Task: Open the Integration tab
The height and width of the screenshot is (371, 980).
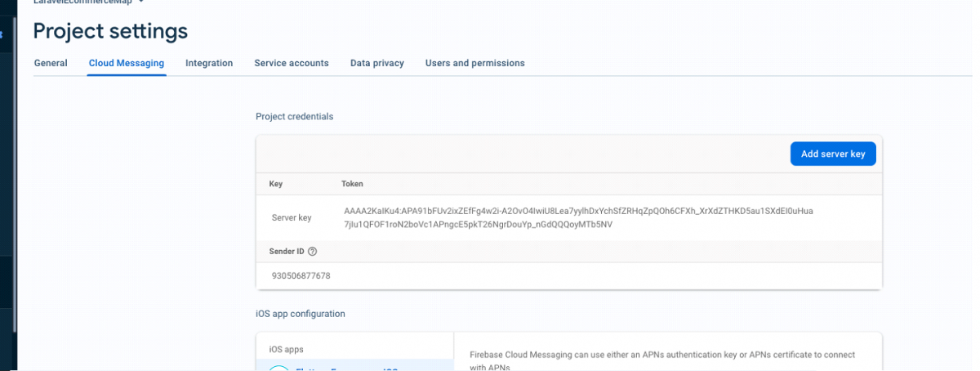Action: pos(209,63)
